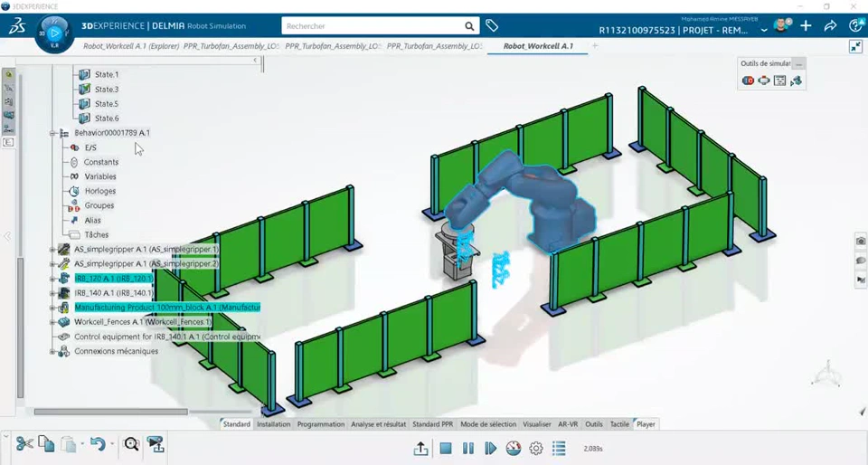Switch to the Installation tab
Viewport: 868px width, 465px height.
(273, 424)
